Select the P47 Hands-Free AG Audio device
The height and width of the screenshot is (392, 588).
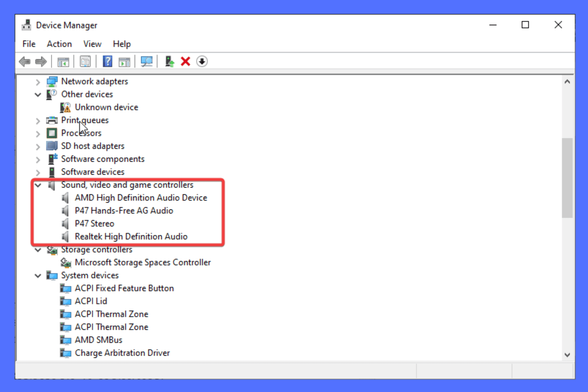[124, 210]
